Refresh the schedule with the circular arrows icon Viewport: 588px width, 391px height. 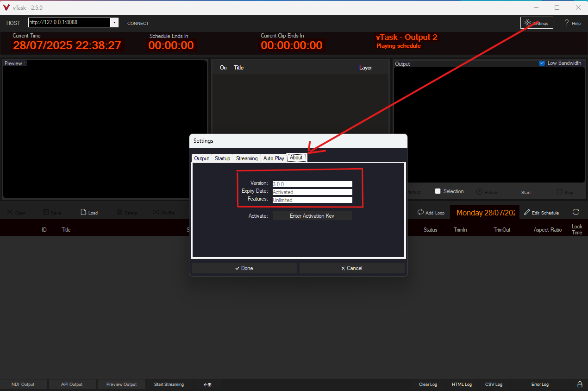575,212
